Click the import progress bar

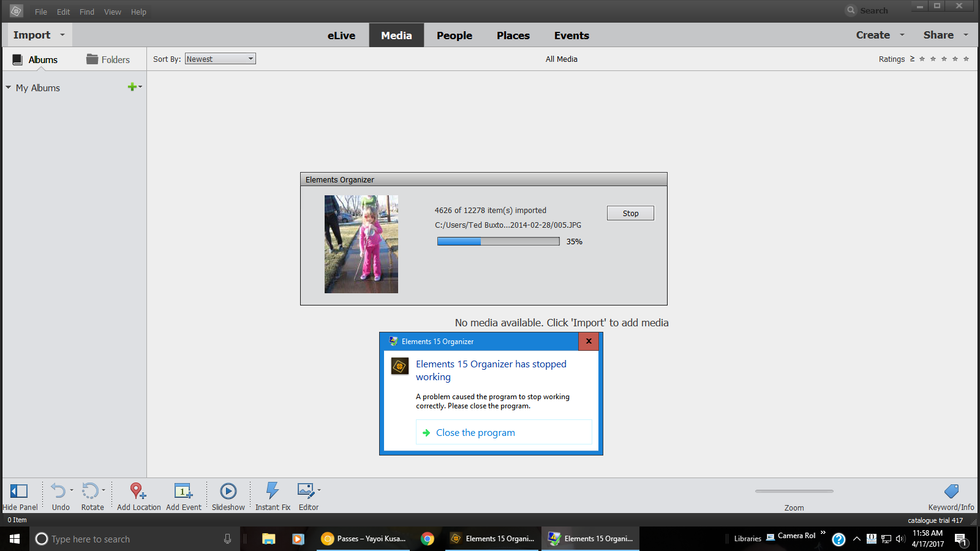(x=498, y=241)
